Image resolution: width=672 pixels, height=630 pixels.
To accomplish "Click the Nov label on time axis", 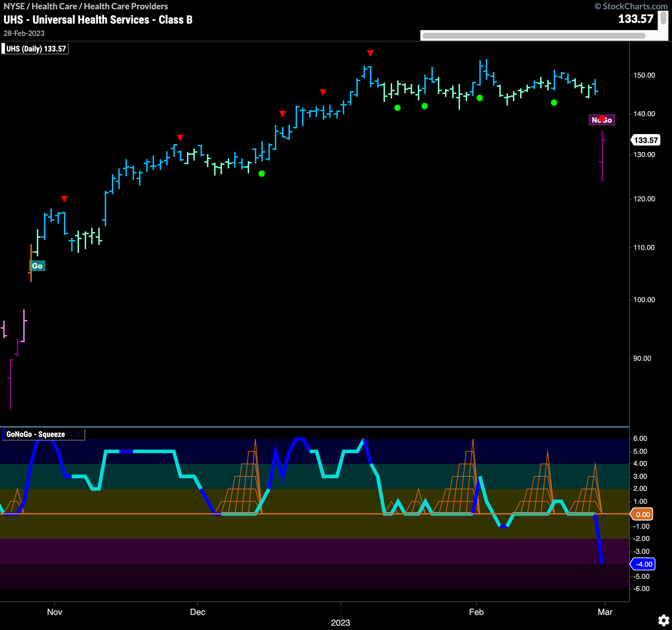I will 55,612.
